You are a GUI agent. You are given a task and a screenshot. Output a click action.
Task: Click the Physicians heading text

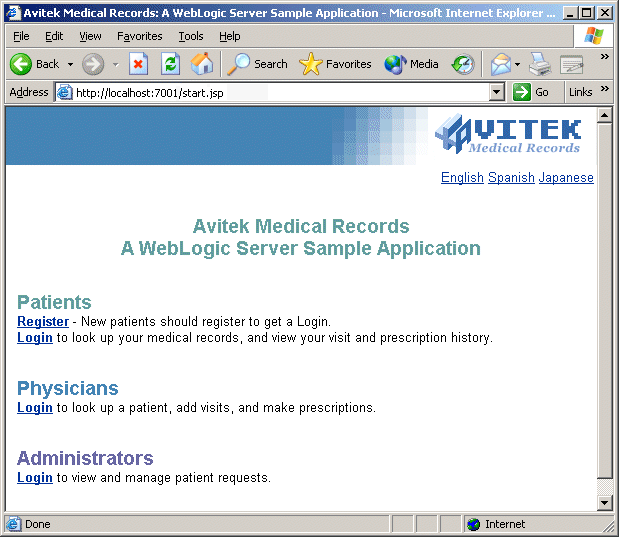point(68,388)
